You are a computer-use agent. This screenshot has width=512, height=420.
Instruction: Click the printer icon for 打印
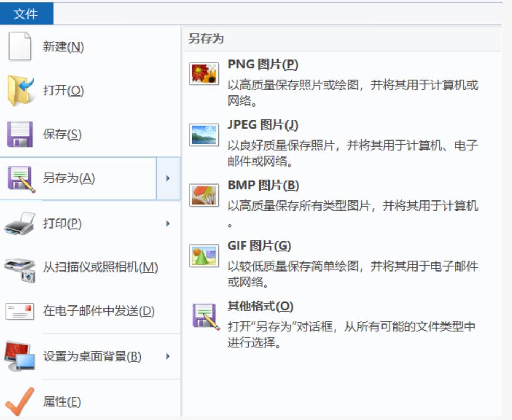pos(20,224)
